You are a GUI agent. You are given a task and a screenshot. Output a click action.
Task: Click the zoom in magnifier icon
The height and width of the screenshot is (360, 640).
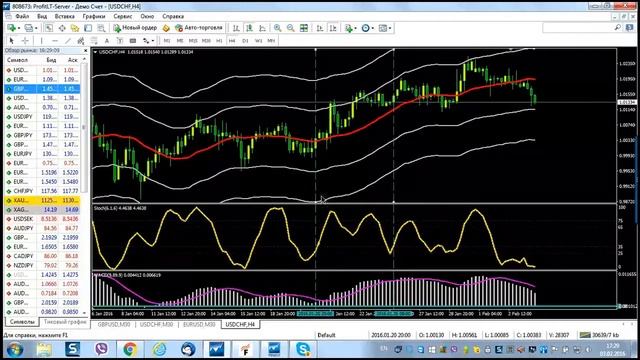coord(278,28)
